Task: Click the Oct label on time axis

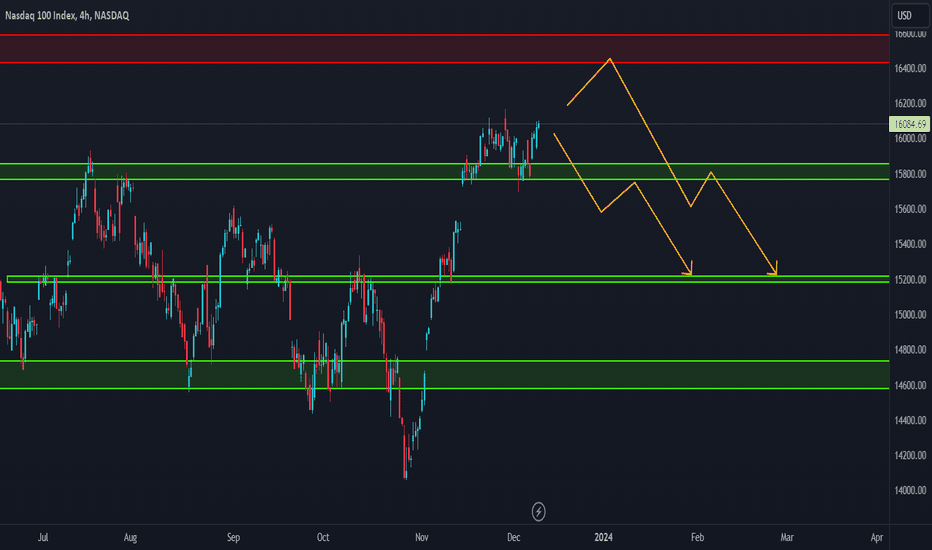Action: [323, 538]
